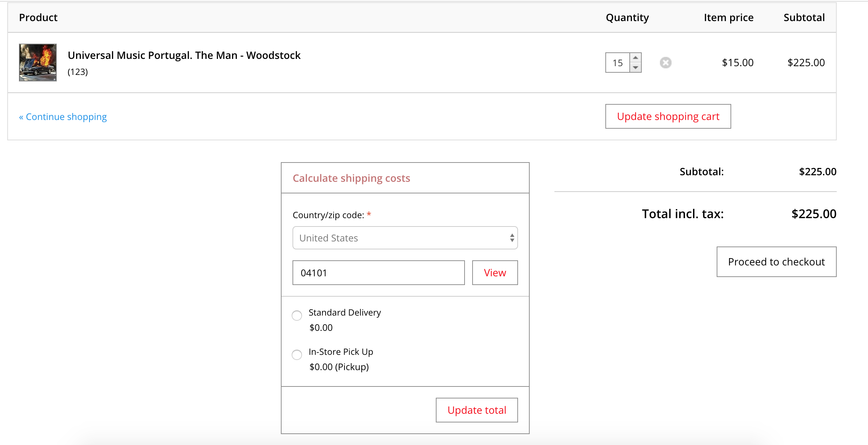Click the Total incl. tax amount $225.00
868x445 pixels.
coord(814,214)
